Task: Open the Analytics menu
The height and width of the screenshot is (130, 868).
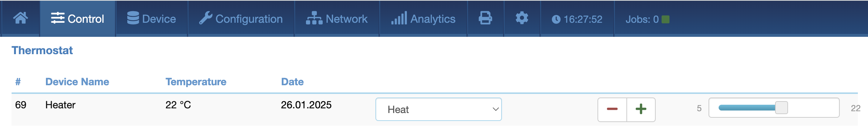Action: [x=423, y=19]
